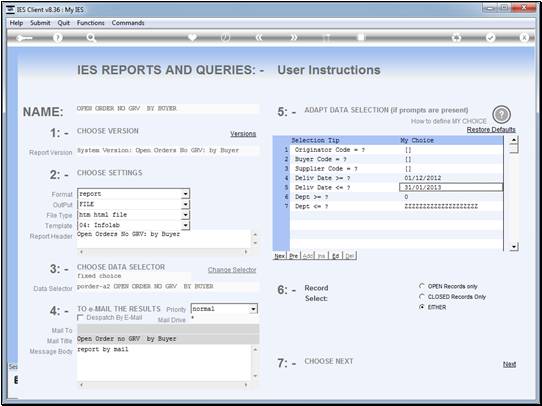The height and width of the screenshot is (406, 542).
Task: Open the toolbar help question-mark icon
Action: [x=58, y=38]
